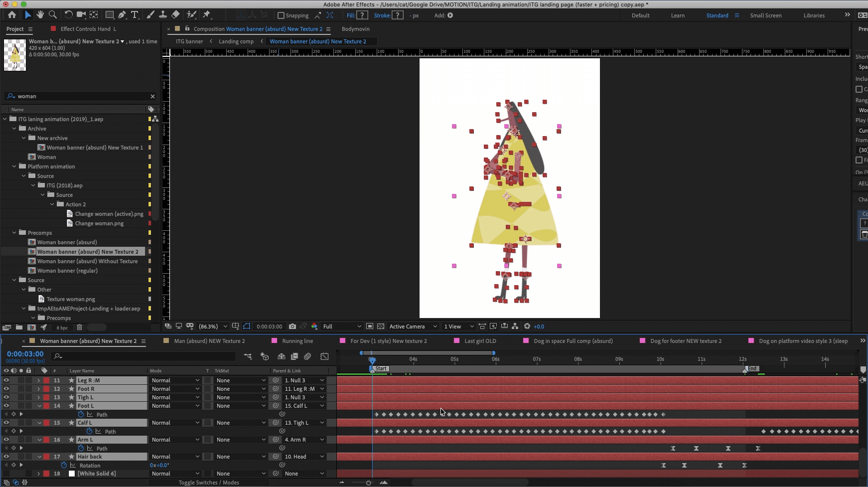This screenshot has width=868, height=487.
Task: Create a new folder in Project panel
Action: tap(19, 327)
